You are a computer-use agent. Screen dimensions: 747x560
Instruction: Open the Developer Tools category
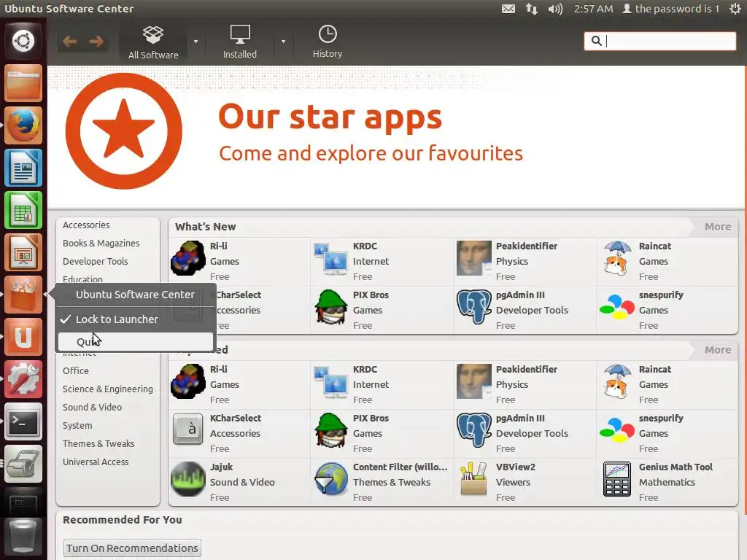tap(96, 262)
